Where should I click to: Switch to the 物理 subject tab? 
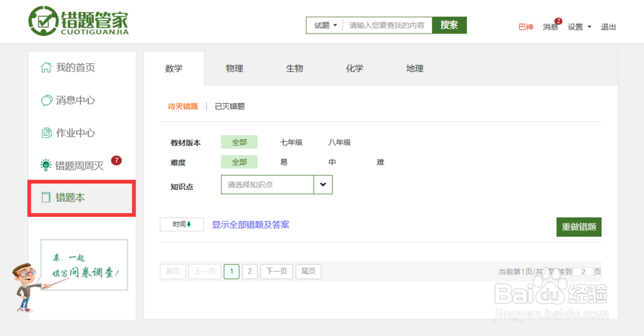pyautogui.click(x=234, y=69)
